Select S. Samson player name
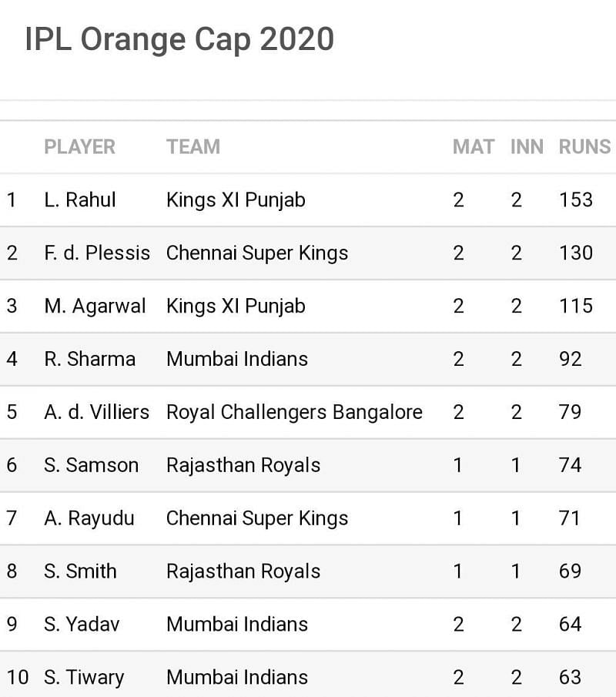The height and width of the screenshot is (697, 616). tap(91, 465)
